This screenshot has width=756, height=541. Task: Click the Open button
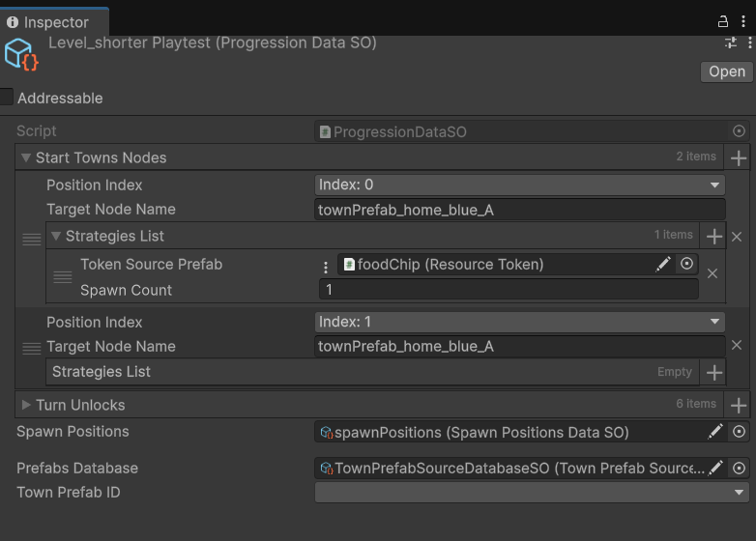tap(727, 71)
